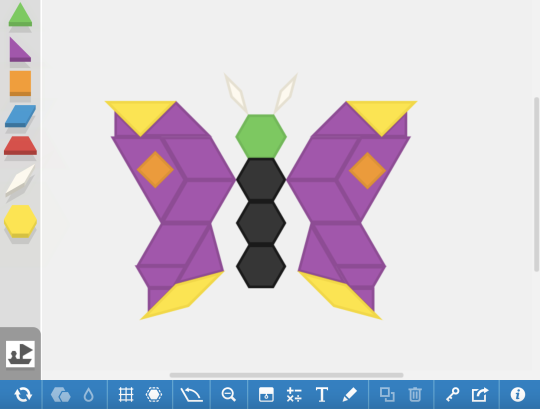Click the horizontal scrollbar under the canvas
This screenshot has height=409, width=540.
[286, 375]
